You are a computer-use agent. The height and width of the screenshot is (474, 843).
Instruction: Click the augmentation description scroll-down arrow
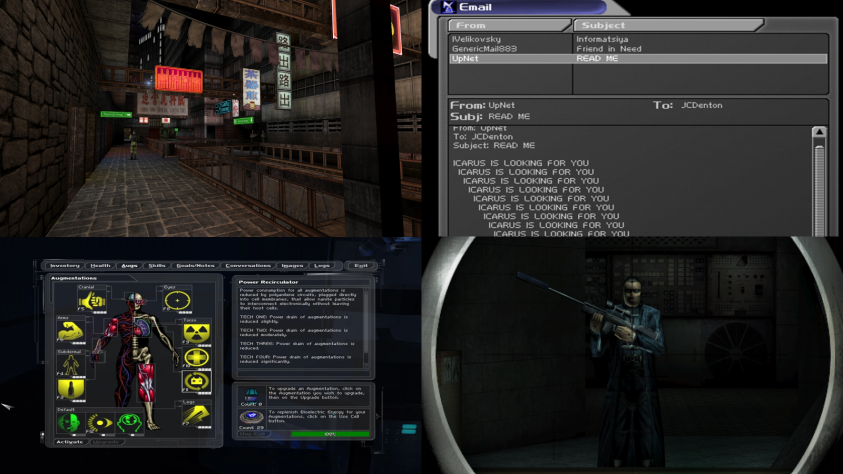click(x=366, y=364)
